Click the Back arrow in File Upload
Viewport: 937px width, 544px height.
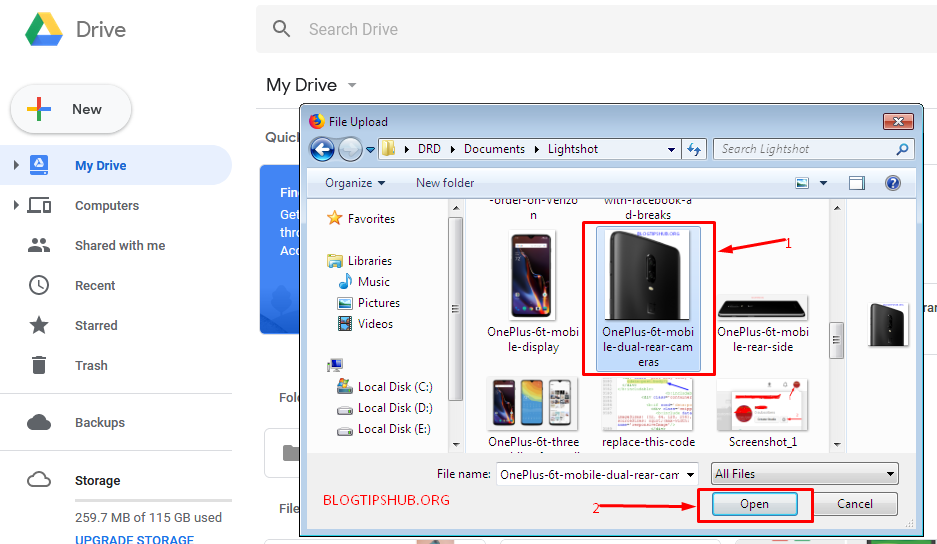[323, 149]
